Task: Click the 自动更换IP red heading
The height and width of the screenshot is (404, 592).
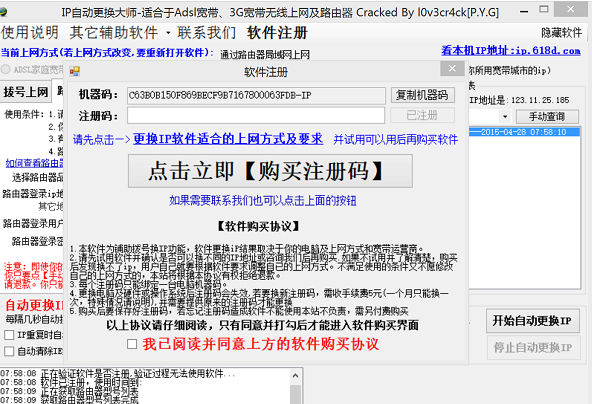Action: tap(34, 305)
